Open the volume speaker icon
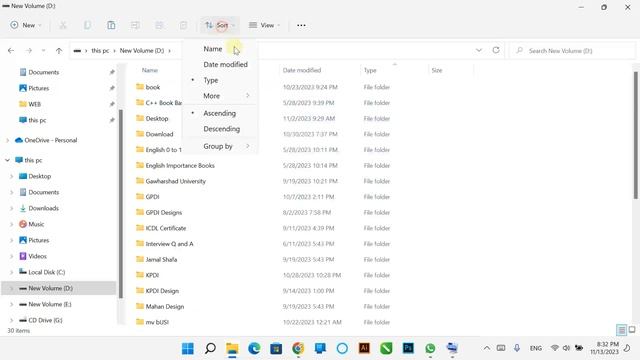 (x=566, y=348)
